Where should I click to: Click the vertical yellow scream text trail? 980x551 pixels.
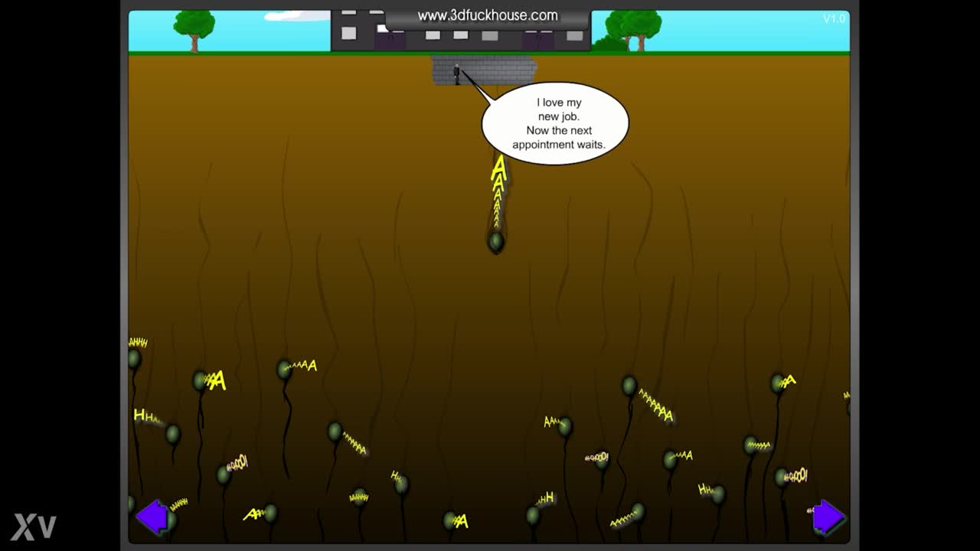(498, 191)
